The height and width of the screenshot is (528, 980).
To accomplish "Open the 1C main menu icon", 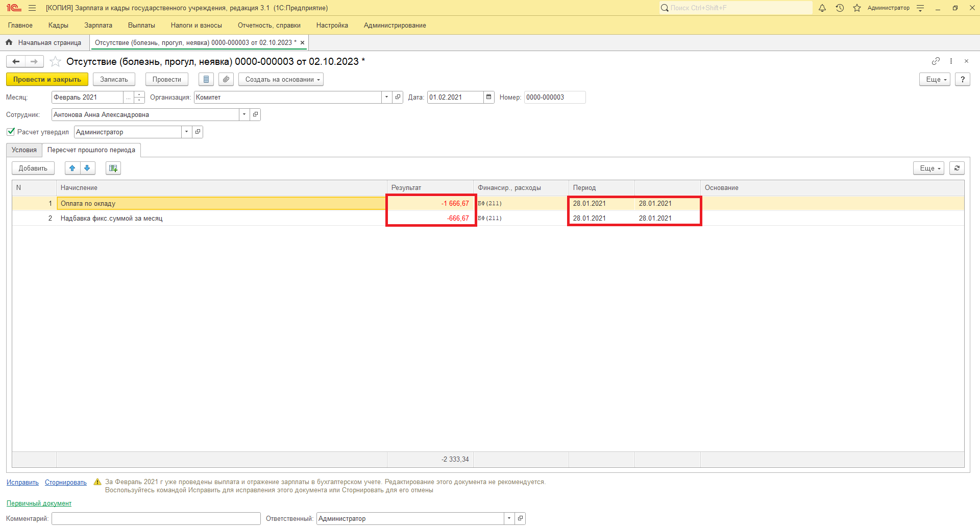I will (x=14, y=8).
